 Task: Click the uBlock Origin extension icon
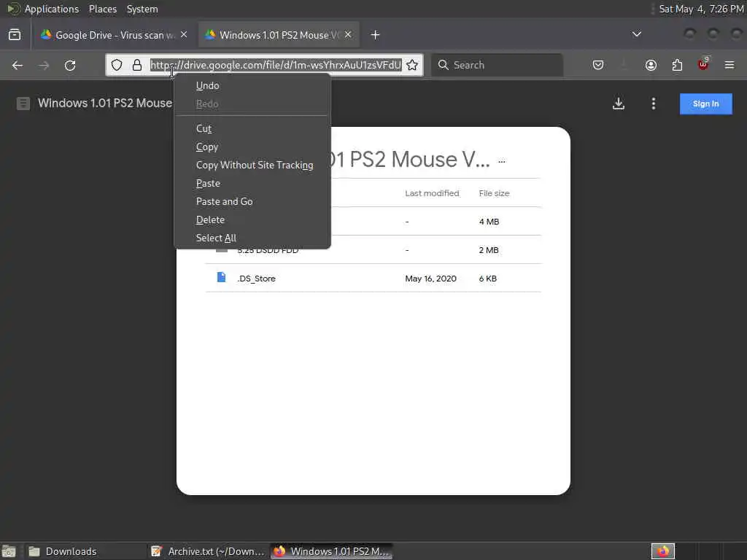coord(704,64)
